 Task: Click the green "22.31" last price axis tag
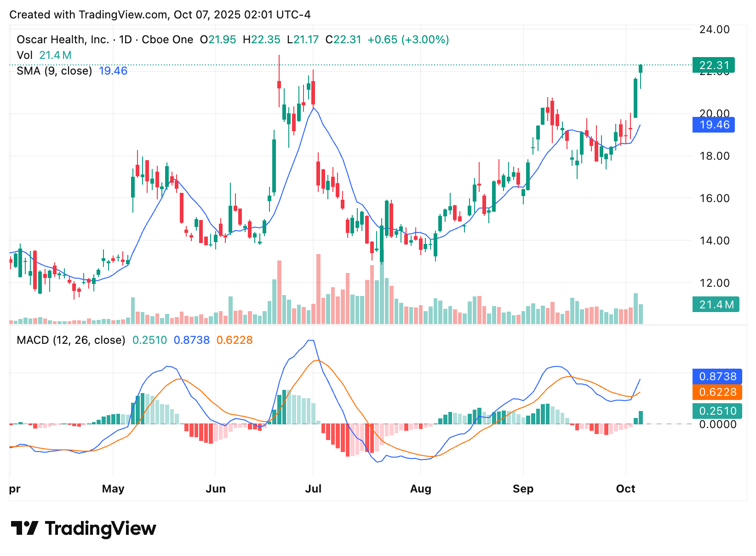(714, 65)
